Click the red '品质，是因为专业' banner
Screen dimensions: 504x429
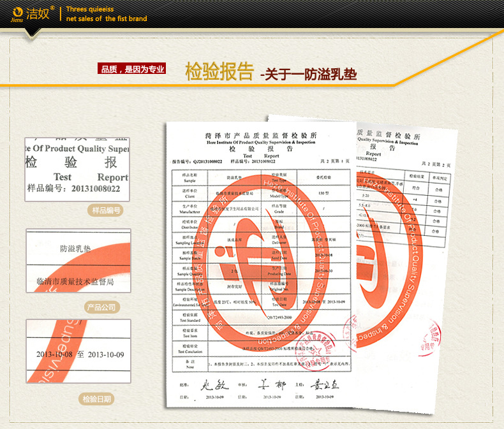132,68
